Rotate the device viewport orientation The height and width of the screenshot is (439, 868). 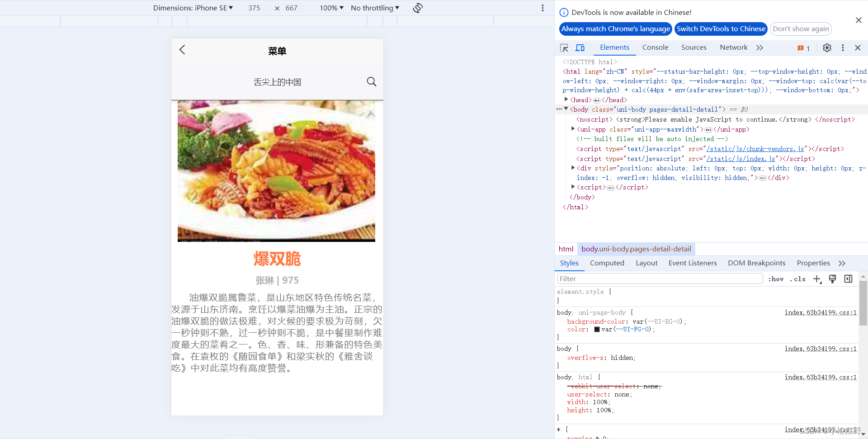pos(418,8)
